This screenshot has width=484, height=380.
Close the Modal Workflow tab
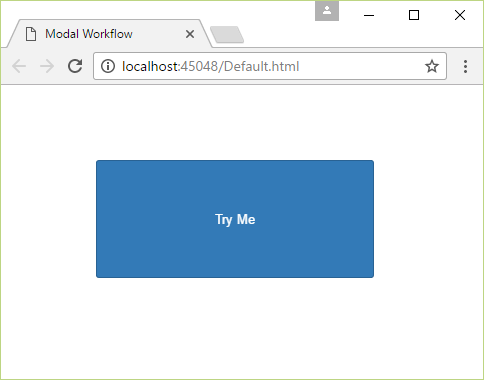pos(190,34)
